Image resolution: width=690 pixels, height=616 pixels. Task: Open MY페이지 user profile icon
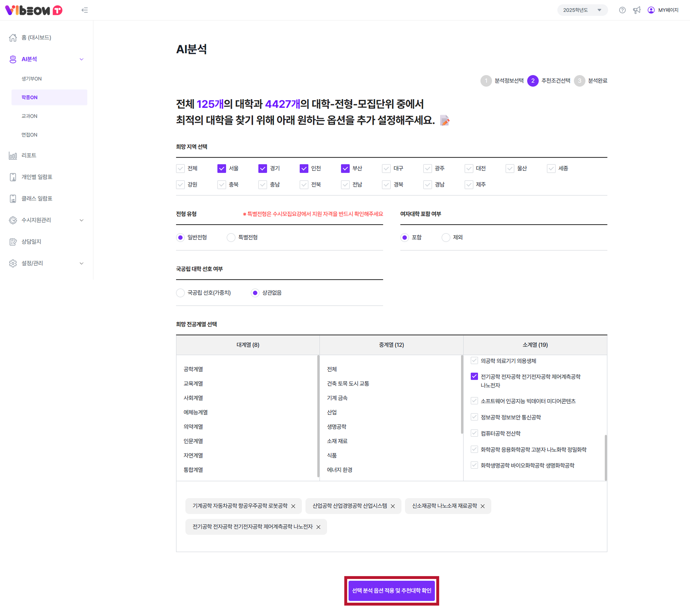pyautogui.click(x=651, y=10)
